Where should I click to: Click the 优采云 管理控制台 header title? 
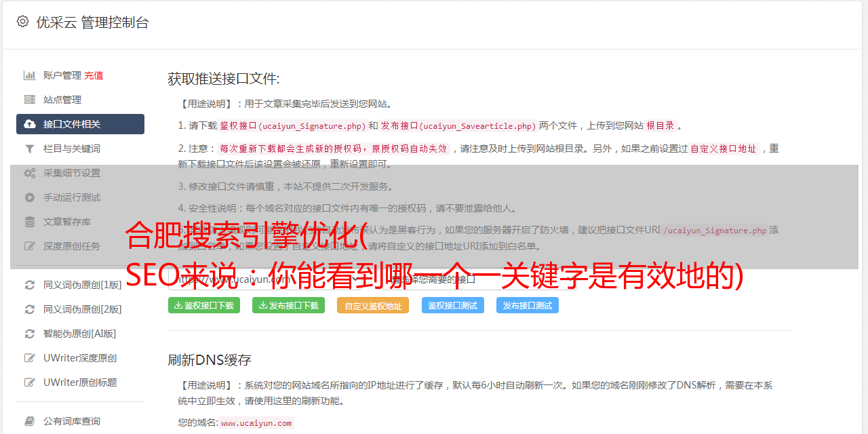pyautogui.click(x=92, y=22)
